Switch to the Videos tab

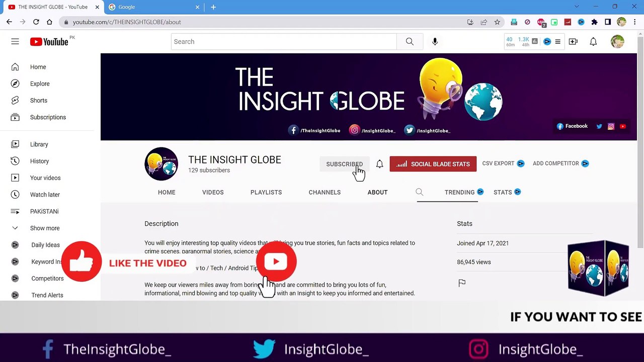(x=213, y=192)
